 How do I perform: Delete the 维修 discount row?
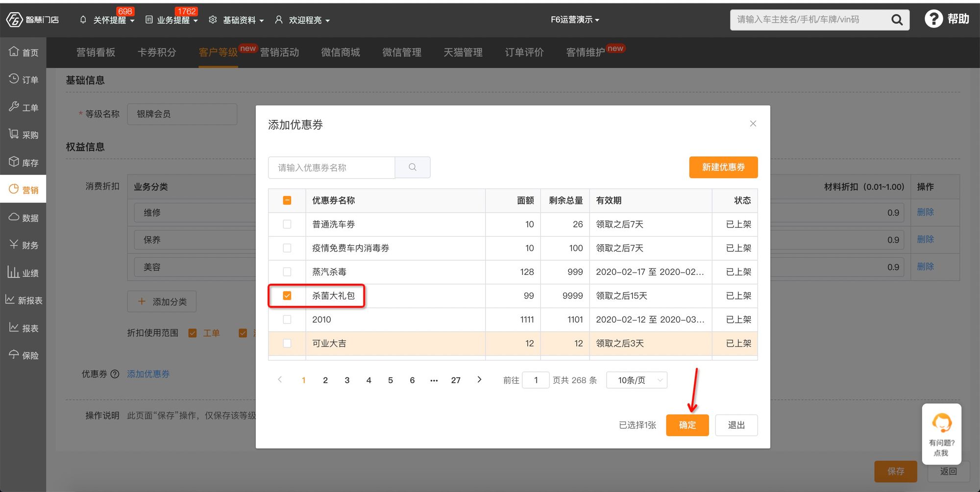[926, 212]
